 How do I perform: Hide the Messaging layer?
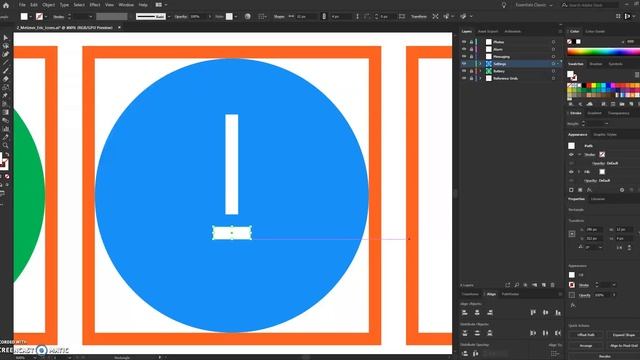(x=464, y=57)
